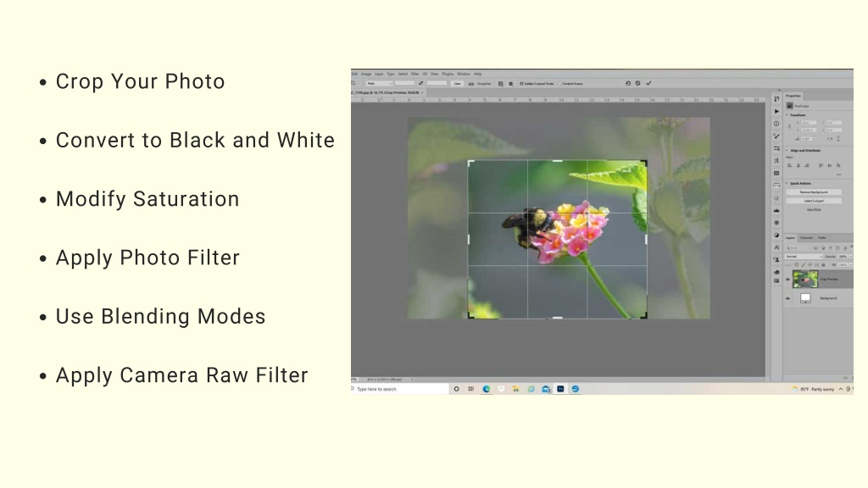The height and width of the screenshot is (488, 868).
Task: Click the weather Partly sunny widget
Action: point(813,389)
